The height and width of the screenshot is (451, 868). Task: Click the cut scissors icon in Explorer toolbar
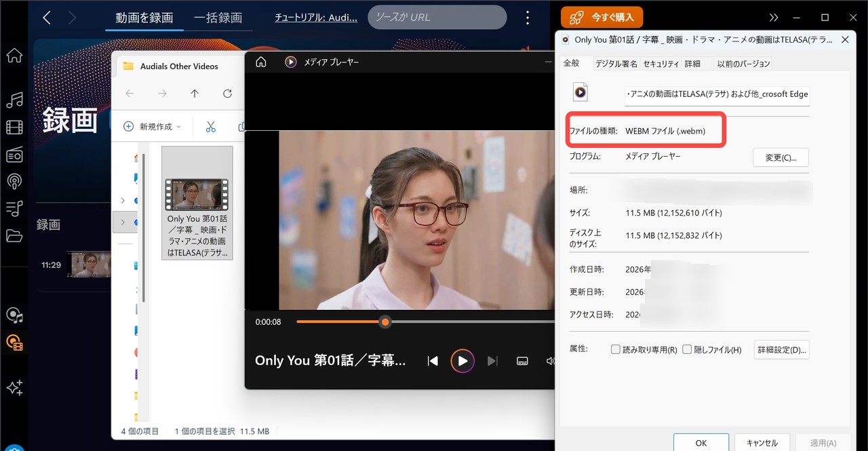pyautogui.click(x=210, y=127)
